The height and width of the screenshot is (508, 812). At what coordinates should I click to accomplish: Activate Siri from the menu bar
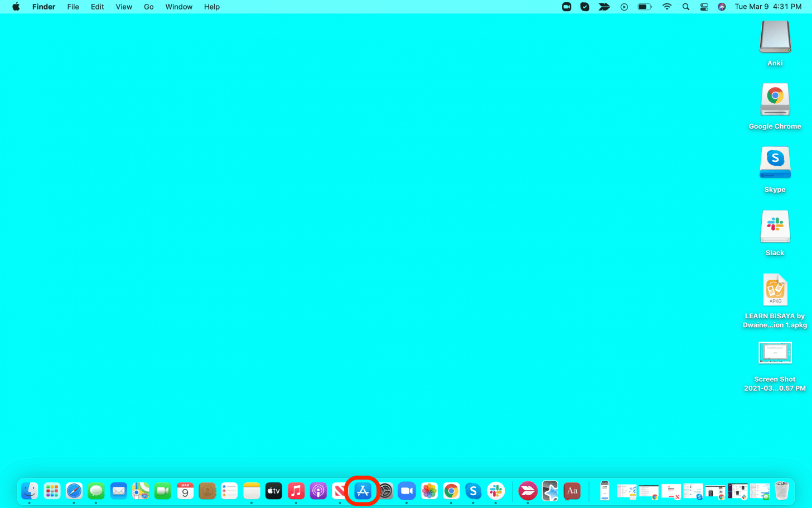pos(722,7)
